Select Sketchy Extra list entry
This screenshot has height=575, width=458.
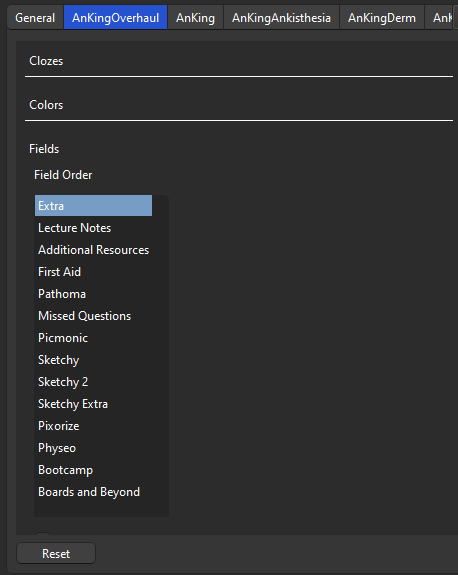(94, 404)
